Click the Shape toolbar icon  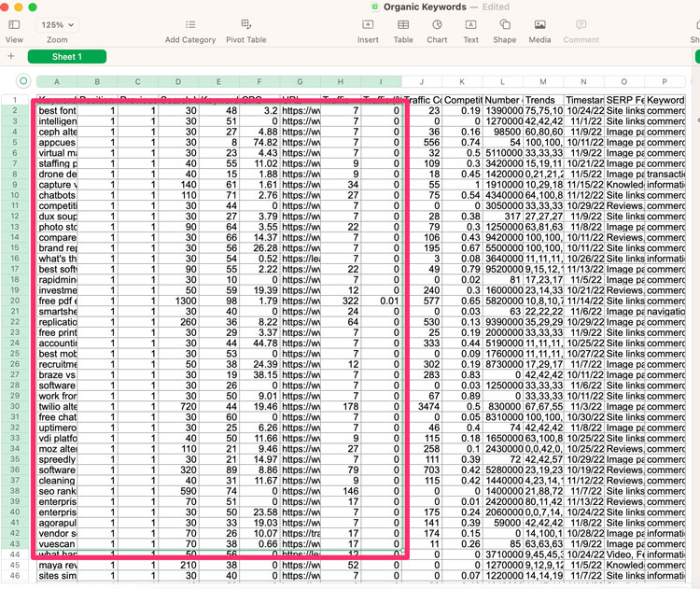click(505, 24)
